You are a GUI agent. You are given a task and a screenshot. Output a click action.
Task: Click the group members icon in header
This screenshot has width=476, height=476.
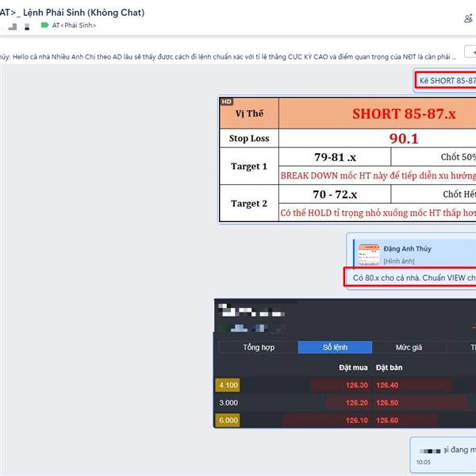(469, 18)
